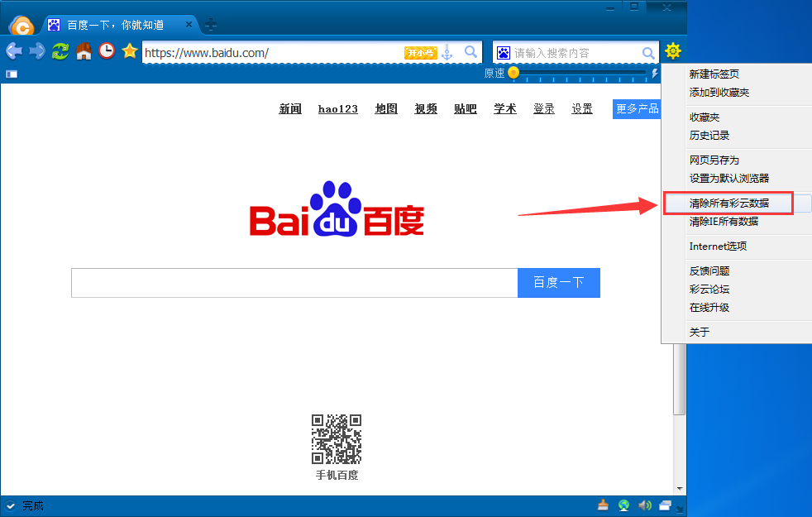
Task: Open the hao123 link
Action: 337,109
